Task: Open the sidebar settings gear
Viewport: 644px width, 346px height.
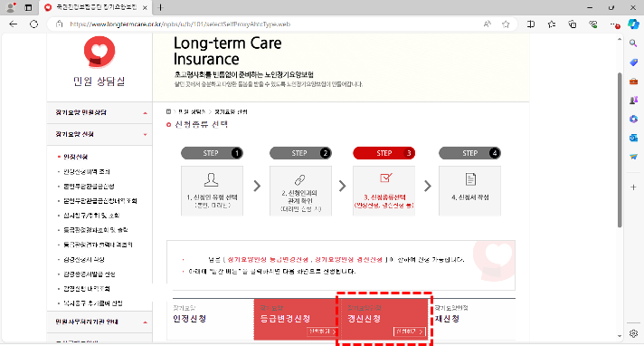Action: 633,333
